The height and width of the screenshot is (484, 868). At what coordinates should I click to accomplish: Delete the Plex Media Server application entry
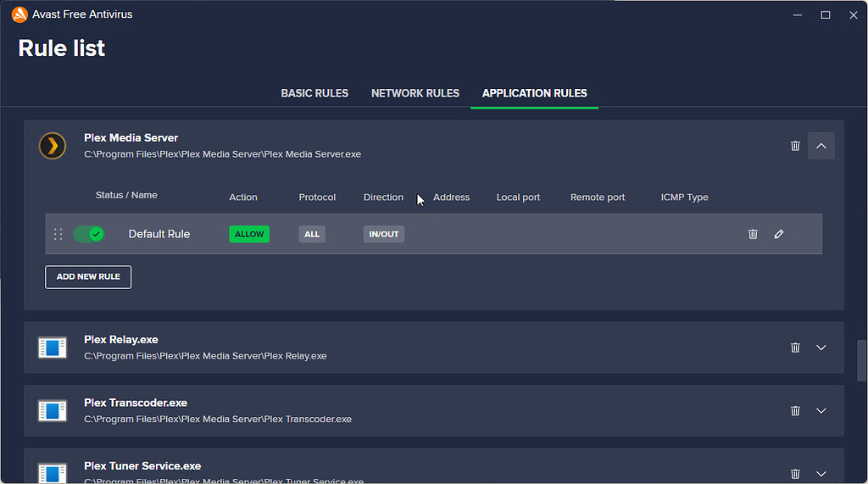(795, 146)
